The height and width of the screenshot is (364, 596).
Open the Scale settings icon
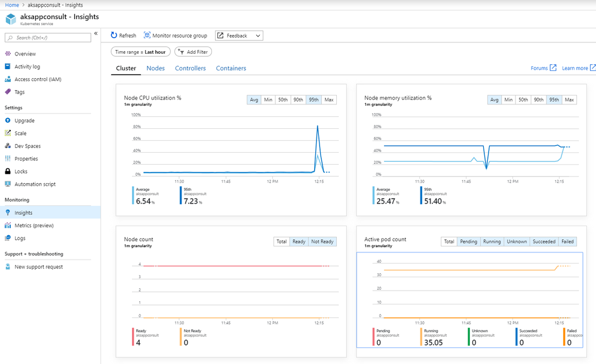click(x=8, y=133)
